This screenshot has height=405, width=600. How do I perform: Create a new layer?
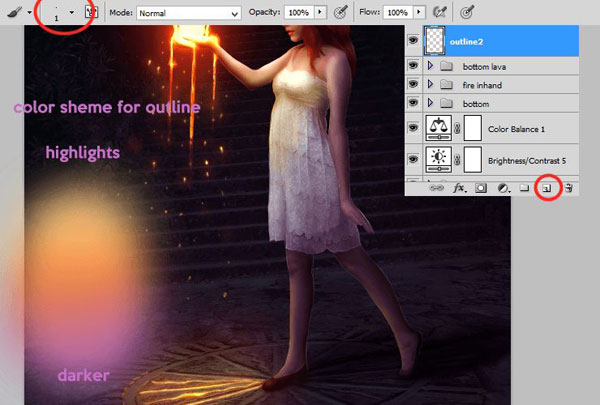click(547, 188)
